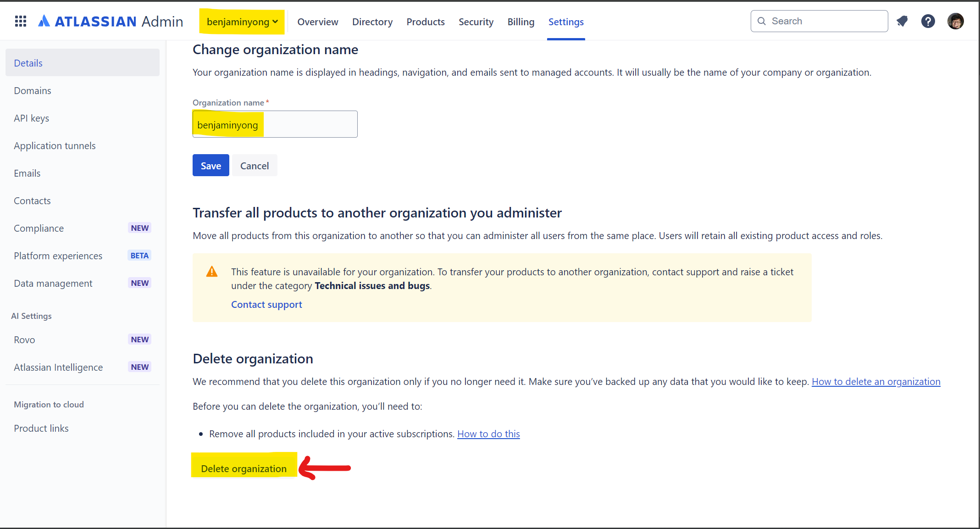Image resolution: width=980 pixels, height=529 pixels.
Task: Expand the benjaminyong organization dropdown
Action: 242,22
